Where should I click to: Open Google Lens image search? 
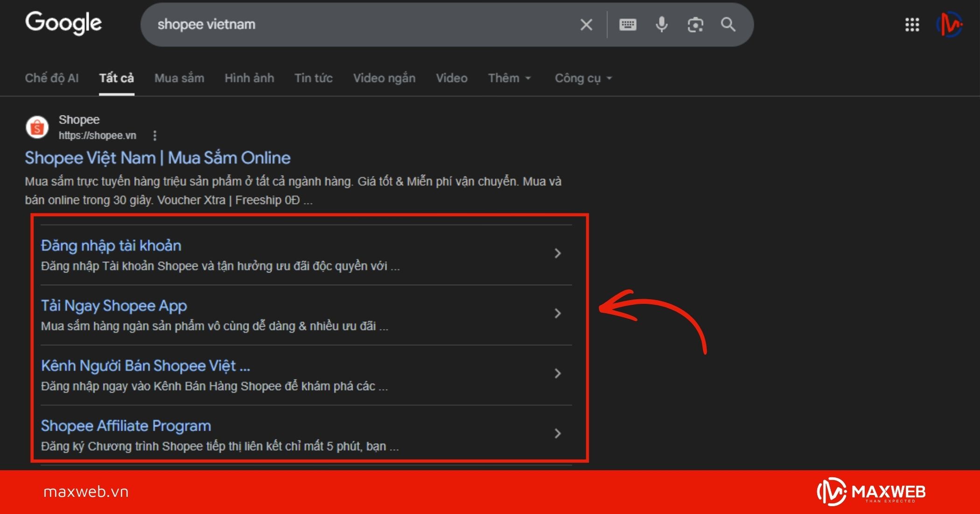point(695,24)
